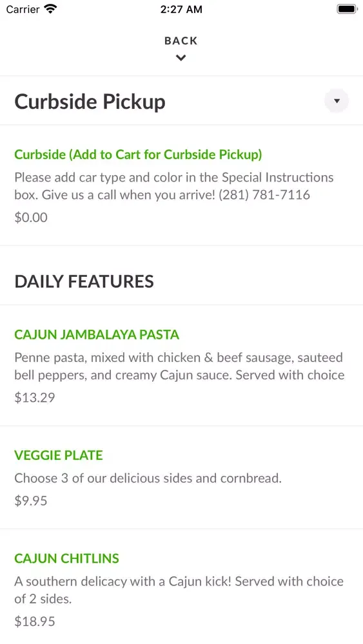This screenshot has width=363, height=644.
Task: Select the Curbside Pickup heading
Action: tap(90, 102)
